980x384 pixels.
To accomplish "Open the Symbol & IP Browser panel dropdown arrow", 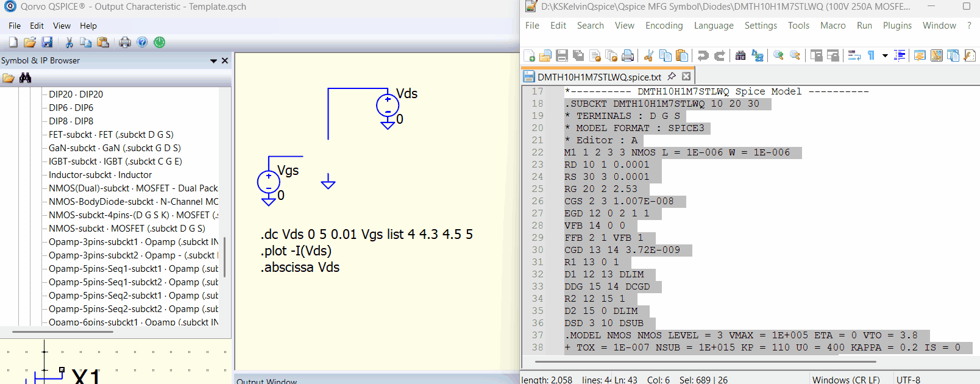I will [x=213, y=61].
